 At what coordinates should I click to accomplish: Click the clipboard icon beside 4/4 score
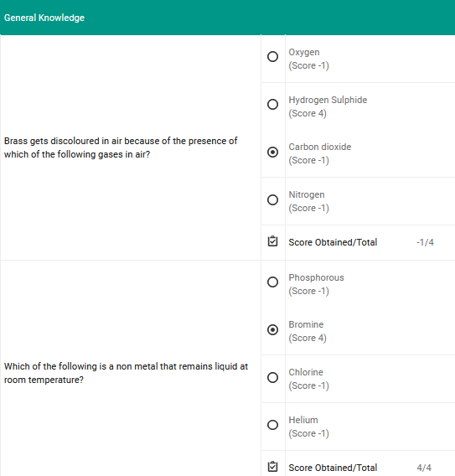coord(272,467)
